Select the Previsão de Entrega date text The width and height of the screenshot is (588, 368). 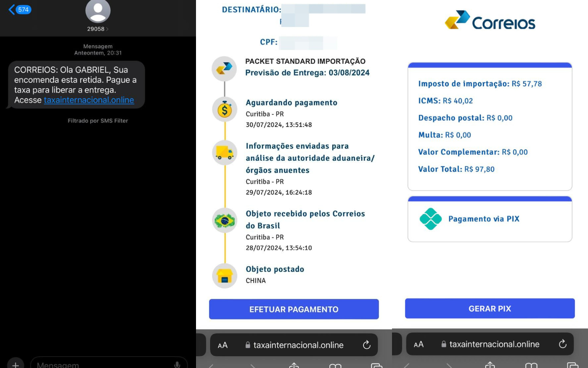(308, 73)
